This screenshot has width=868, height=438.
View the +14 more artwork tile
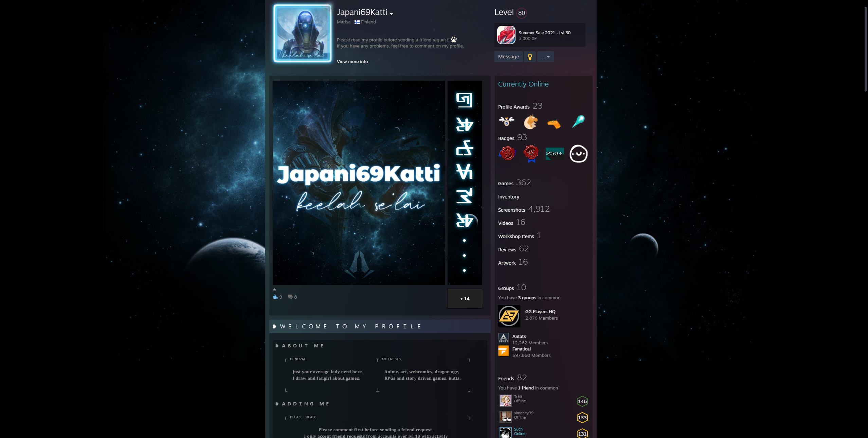click(465, 299)
